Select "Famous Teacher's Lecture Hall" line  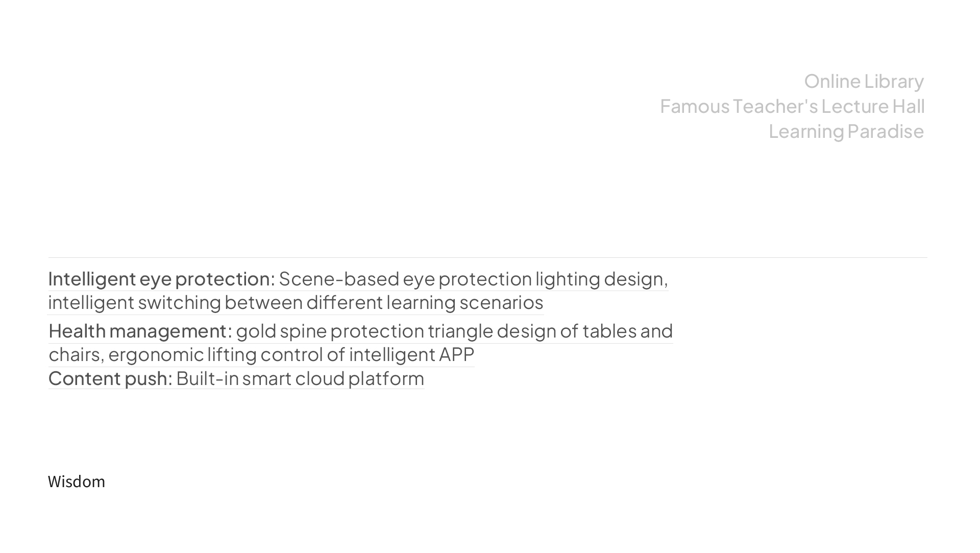pyautogui.click(x=792, y=106)
